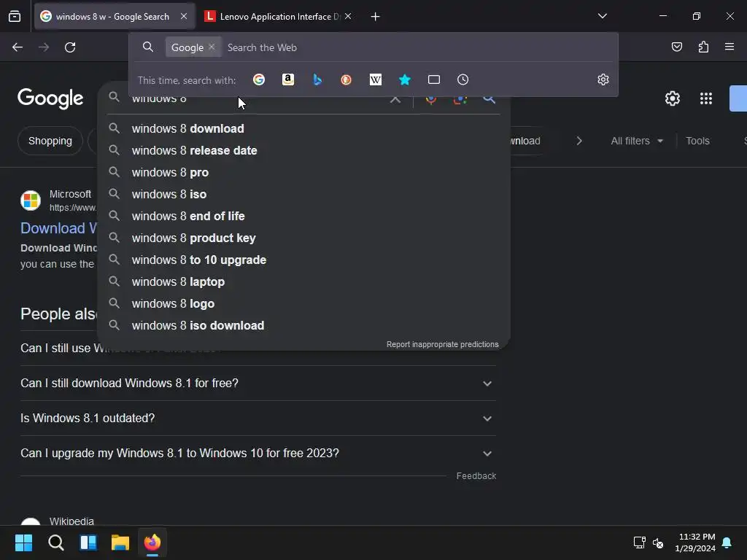Viewport: 747px width, 560px height.
Task: Submit search with blue magnifier icon
Action: (x=489, y=99)
